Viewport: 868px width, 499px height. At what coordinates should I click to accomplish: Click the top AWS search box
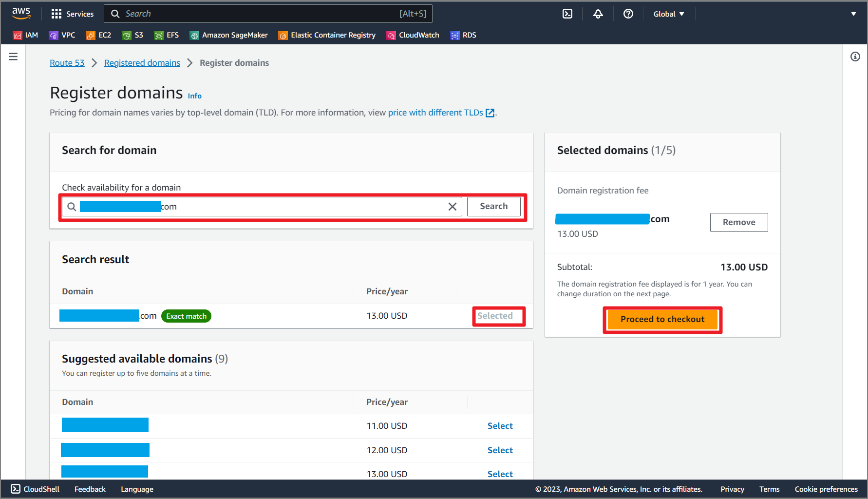[x=268, y=14]
